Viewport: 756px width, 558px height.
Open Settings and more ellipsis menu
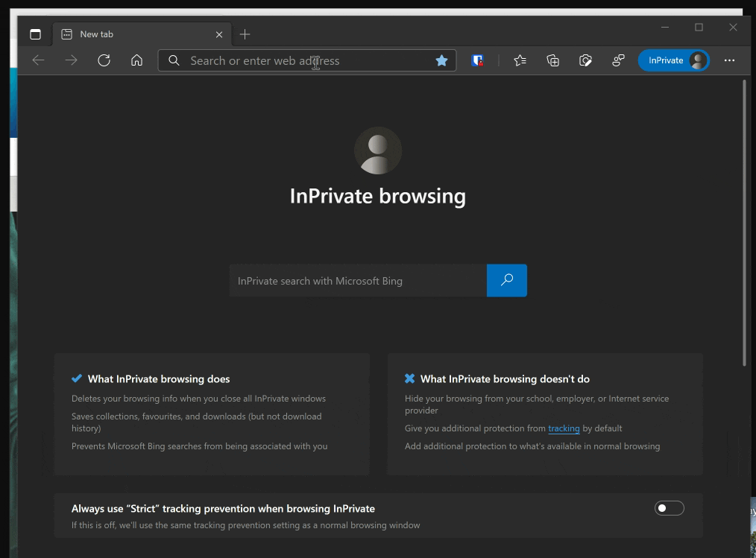tap(729, 60)
